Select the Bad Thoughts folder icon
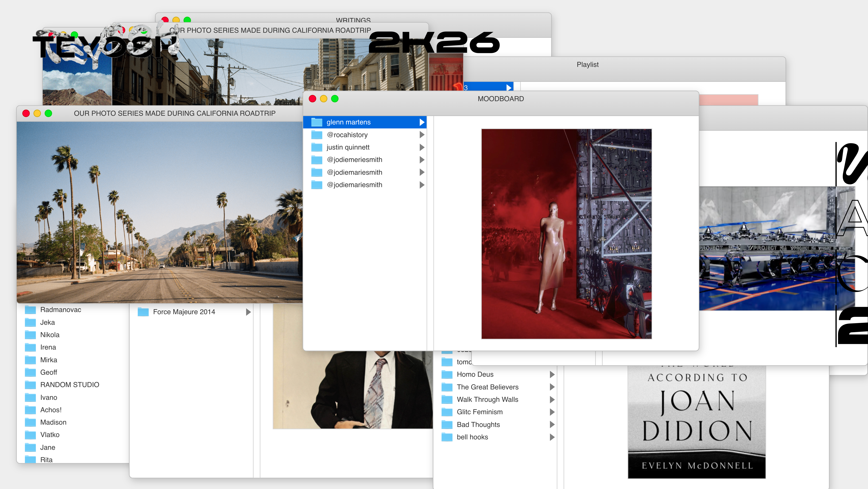868x489 pixels. click(447, 425)
